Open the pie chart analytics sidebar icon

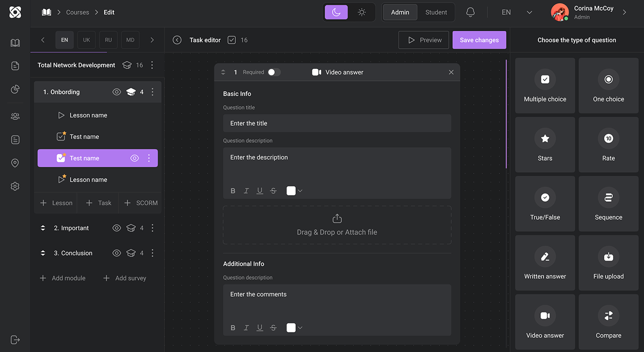15,90
